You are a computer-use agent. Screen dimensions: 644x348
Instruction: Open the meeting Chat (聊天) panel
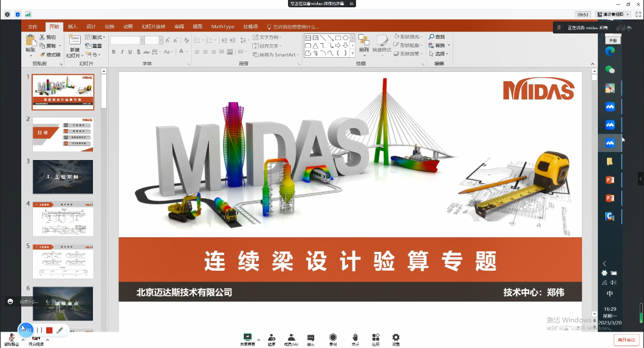pyautogui.click(x=311, y=339)
